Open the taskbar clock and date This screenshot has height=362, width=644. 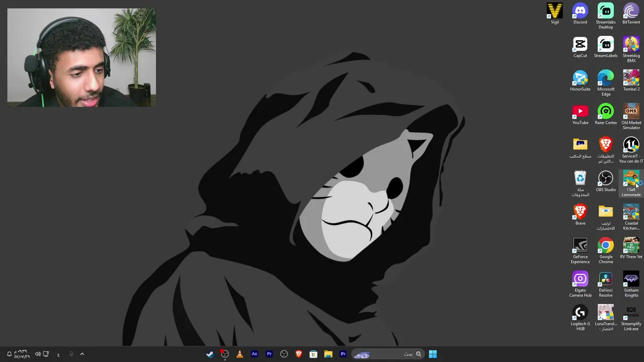coord(22,354)
